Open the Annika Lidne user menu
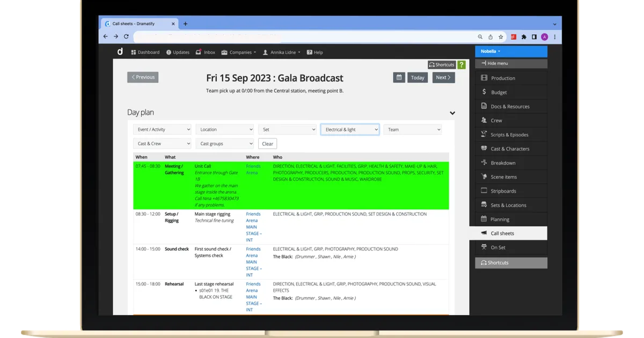The width and height of the screenshot is (644, 338). 282,52
